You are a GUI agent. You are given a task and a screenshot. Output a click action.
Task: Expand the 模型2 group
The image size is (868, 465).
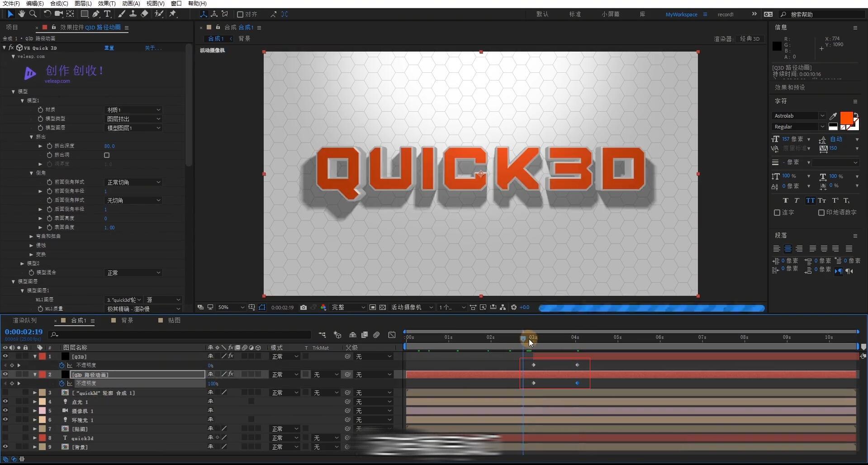click(22, 263)
